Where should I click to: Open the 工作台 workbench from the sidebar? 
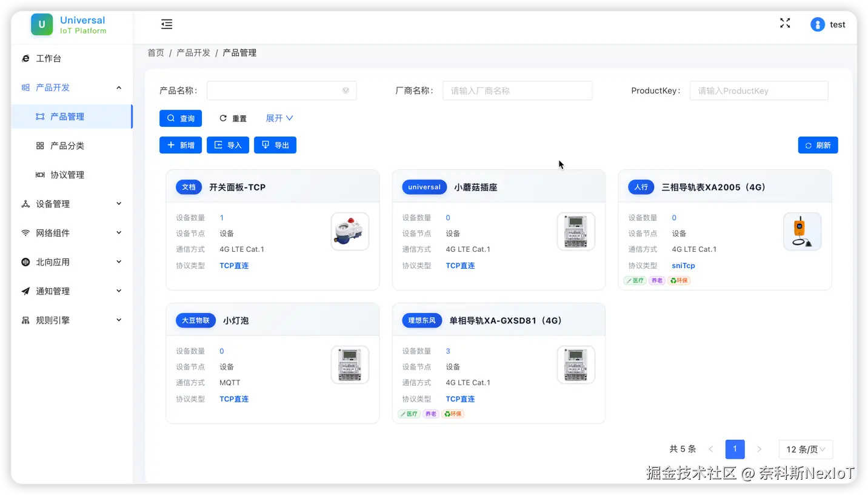point(48,58)
